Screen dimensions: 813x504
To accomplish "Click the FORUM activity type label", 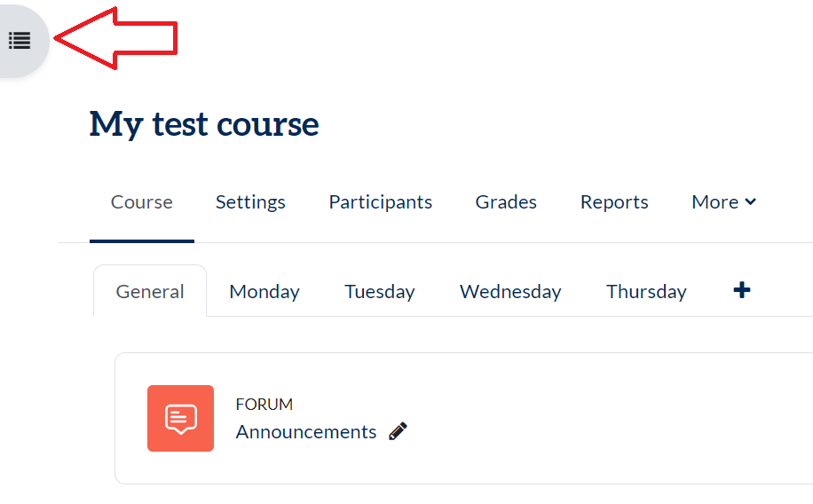I will pyautogui.click(x=264, y=405).
